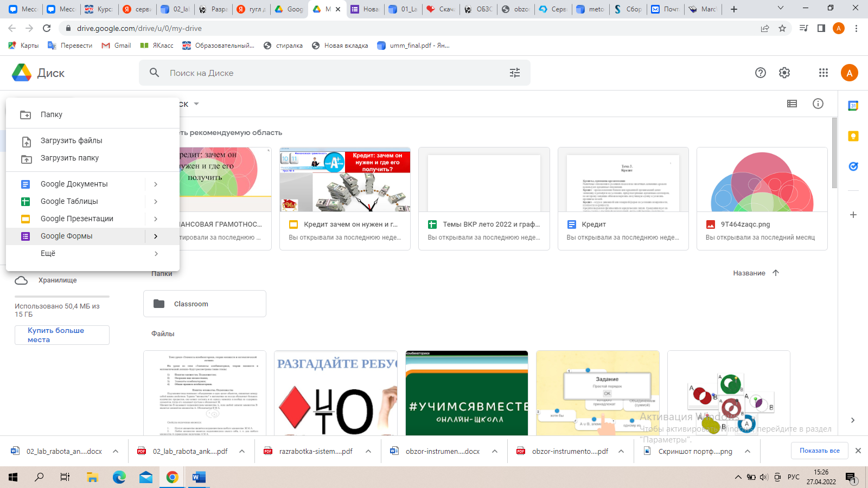Close the downloads bar
This screenshot has width=868, height=488.
(858, 451)
